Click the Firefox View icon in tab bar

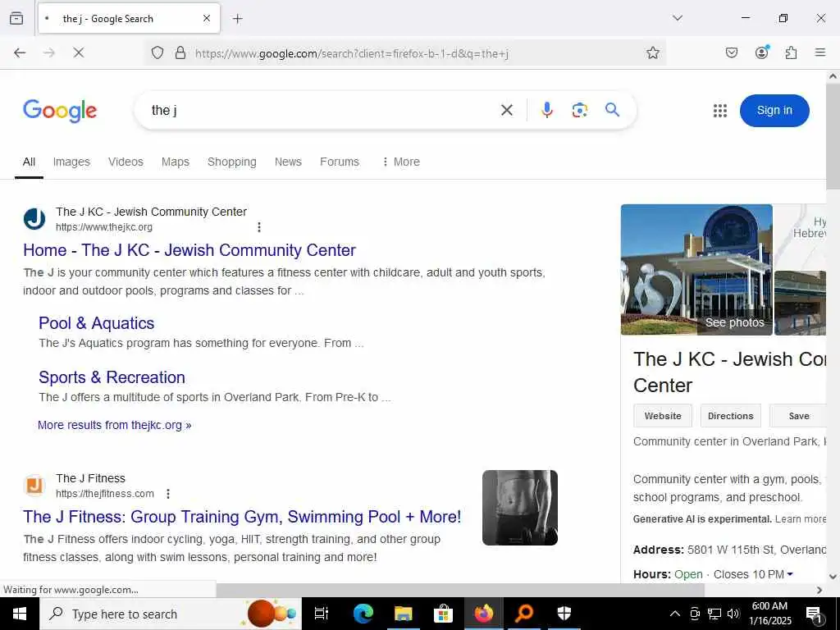coord(16,19)
